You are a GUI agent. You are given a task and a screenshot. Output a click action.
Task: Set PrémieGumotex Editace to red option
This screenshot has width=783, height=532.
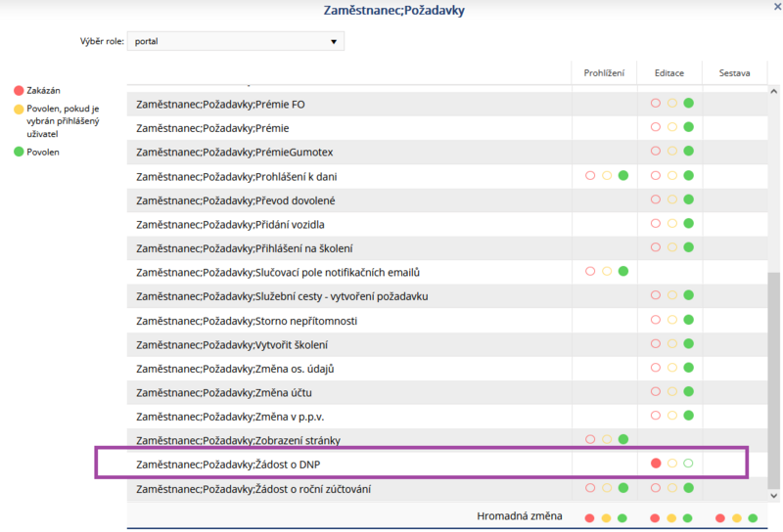pyautogui.click(x=656, y=152)
